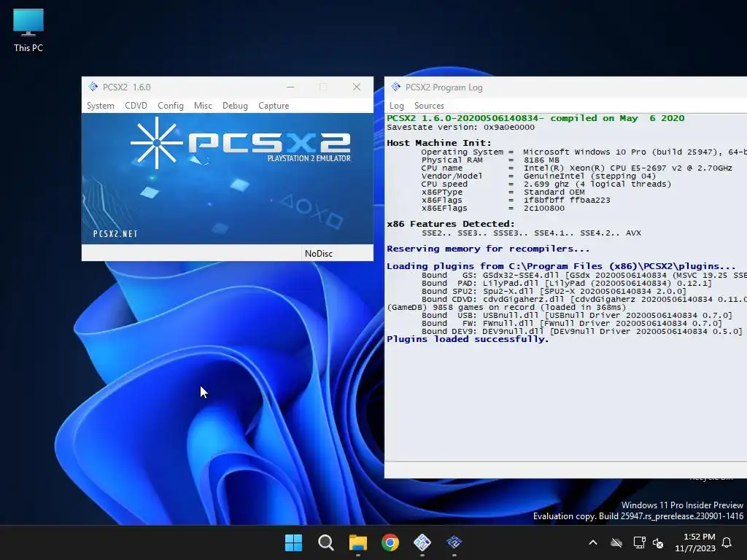Click the 'PCSX2 1.6.0' compiled version line
747x560 pixels.
click(535, 118)
